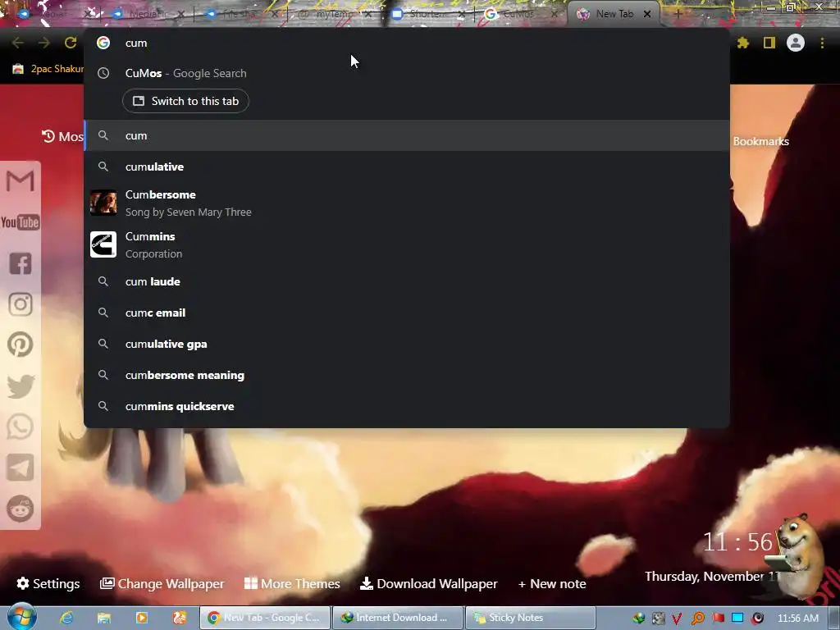Viewport: 840px width, 630px height.
Task: Go forward with the forward arrow
Action: tap(44, 43)
